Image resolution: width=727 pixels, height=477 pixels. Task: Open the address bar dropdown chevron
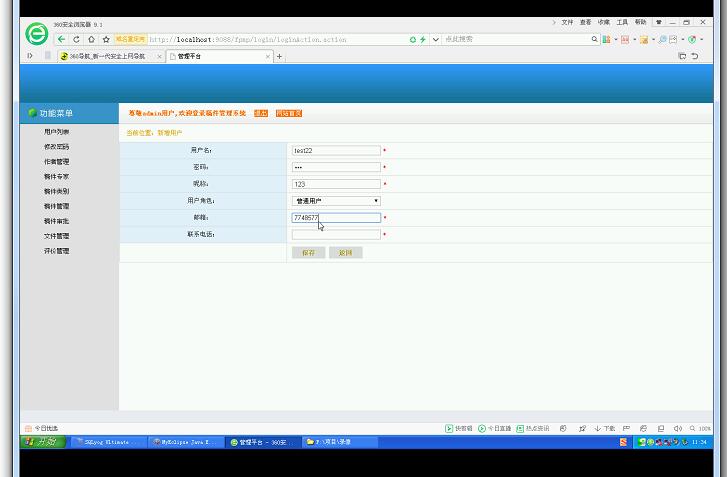[435, 40]
